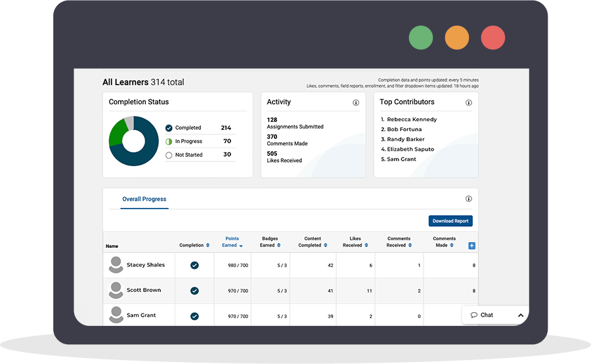Click Stacey Shales' completion checkmark
Image resolution: width=591 pixels, height=364 pixels.
coord(194,266)
